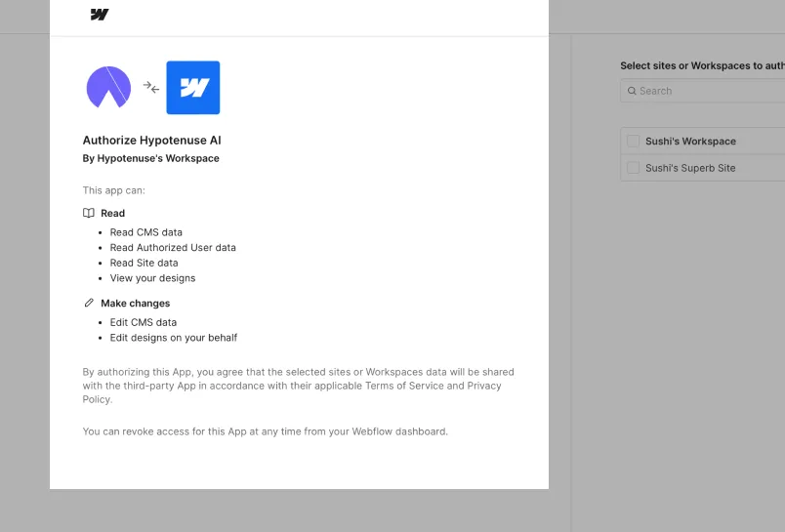
Task: Click the "Make changes" section label
Action: click(x=135, y=304)
